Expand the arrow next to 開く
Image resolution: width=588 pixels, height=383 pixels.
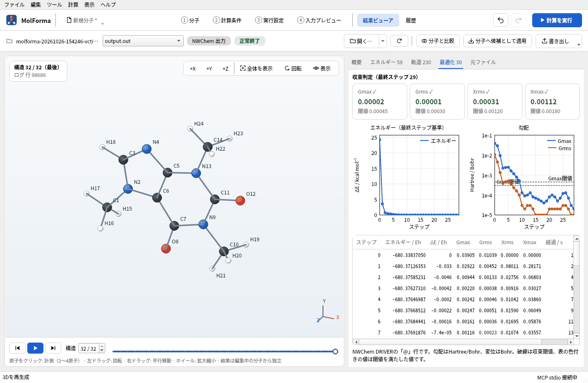coord(383,41)
